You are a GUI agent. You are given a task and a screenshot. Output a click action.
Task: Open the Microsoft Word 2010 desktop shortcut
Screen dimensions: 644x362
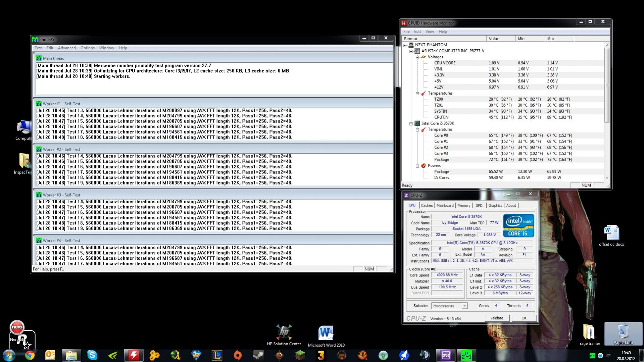click(326, 336)
